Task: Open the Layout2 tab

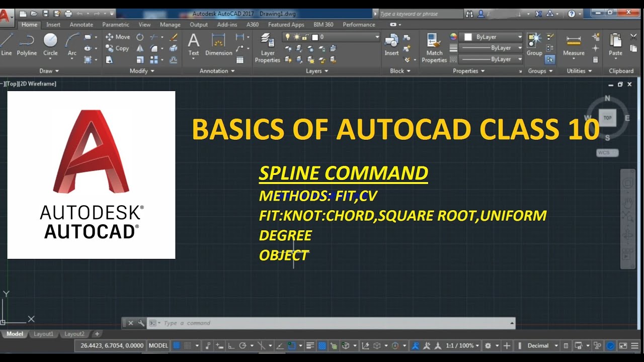Action: point(74,334)
